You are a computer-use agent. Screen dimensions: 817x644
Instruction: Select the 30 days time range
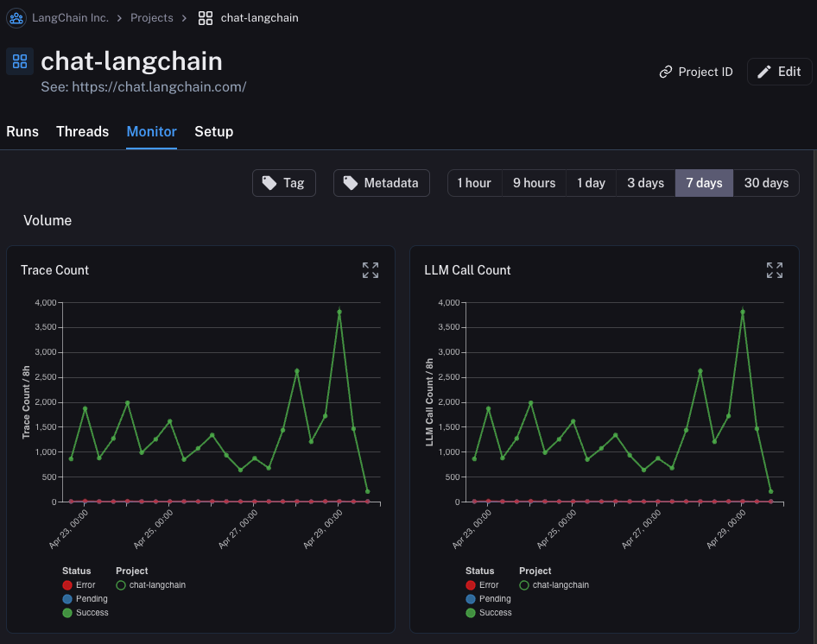pos(766,183)
